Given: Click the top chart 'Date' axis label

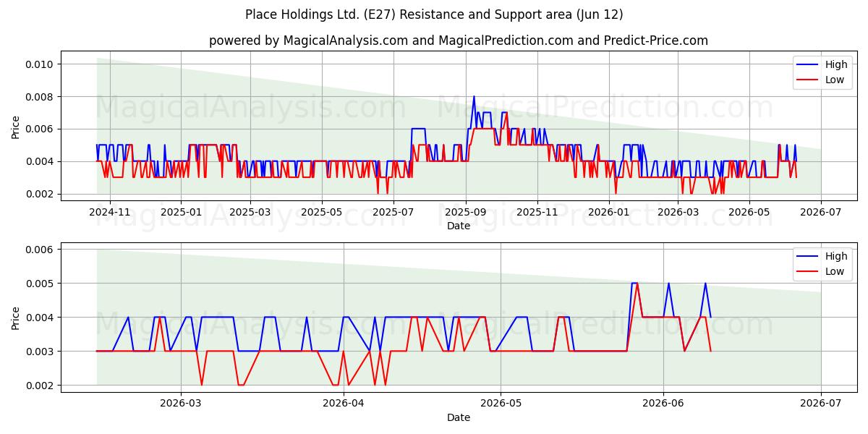Looking at the screenshot, I should [x=459, y=226].
